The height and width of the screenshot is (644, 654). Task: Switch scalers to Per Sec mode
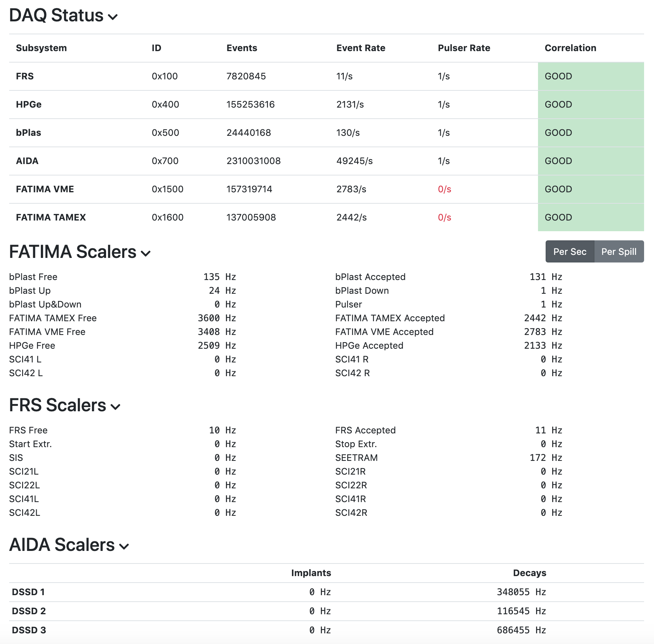570,252
